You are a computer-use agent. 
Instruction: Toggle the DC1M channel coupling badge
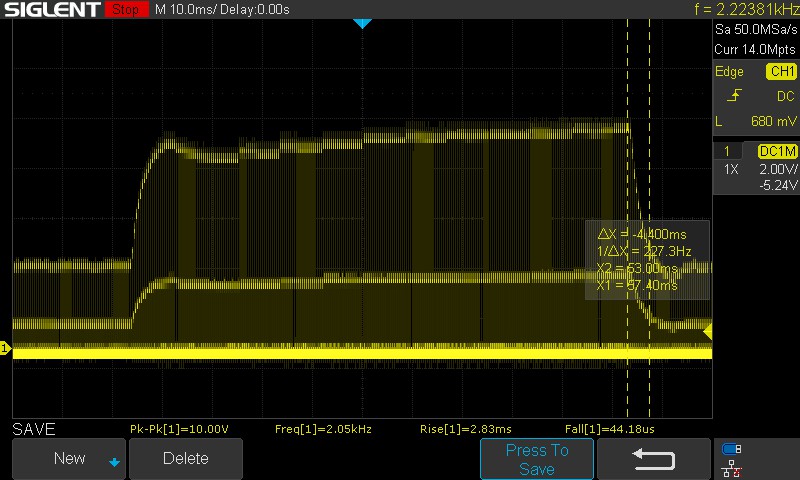click(777, 150)
